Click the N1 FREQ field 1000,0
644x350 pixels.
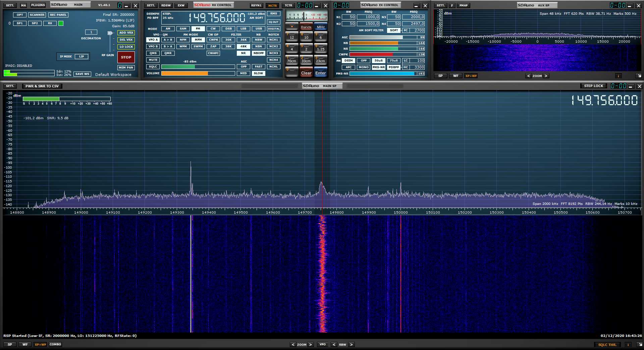(368, 17)
